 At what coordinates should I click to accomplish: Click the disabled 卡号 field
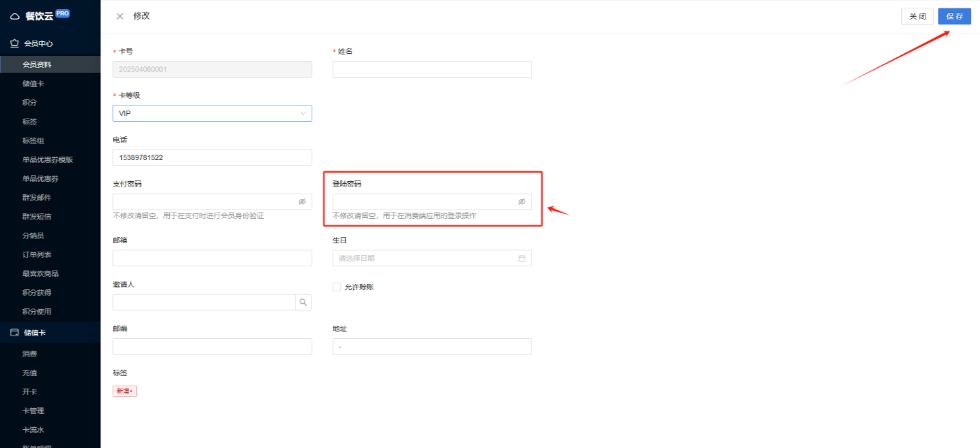212,69
